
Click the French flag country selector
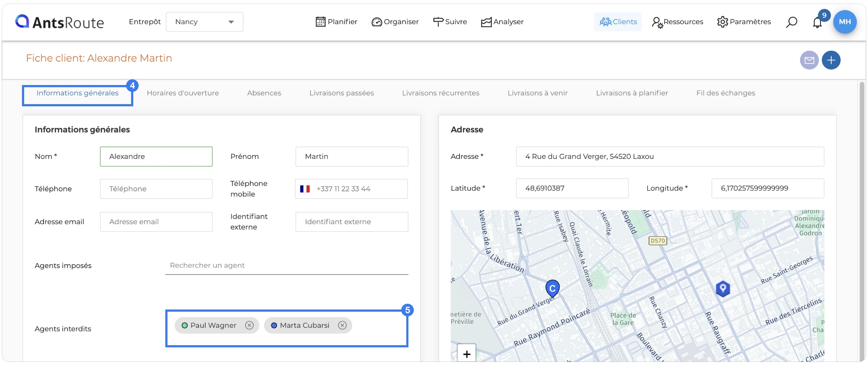point(305,189)
